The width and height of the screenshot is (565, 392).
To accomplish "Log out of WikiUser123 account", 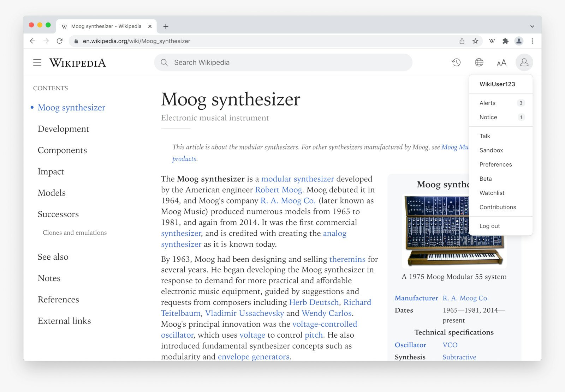I will click(489, 226).
